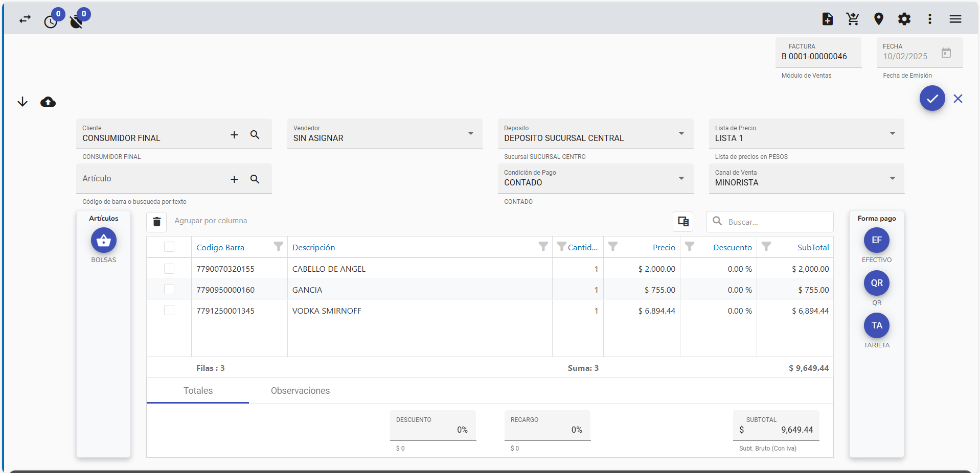The width and height of the screenshot is (980, 473).
Task: Open the calendar icon for Fecha
Action: [x=946, y=53]
